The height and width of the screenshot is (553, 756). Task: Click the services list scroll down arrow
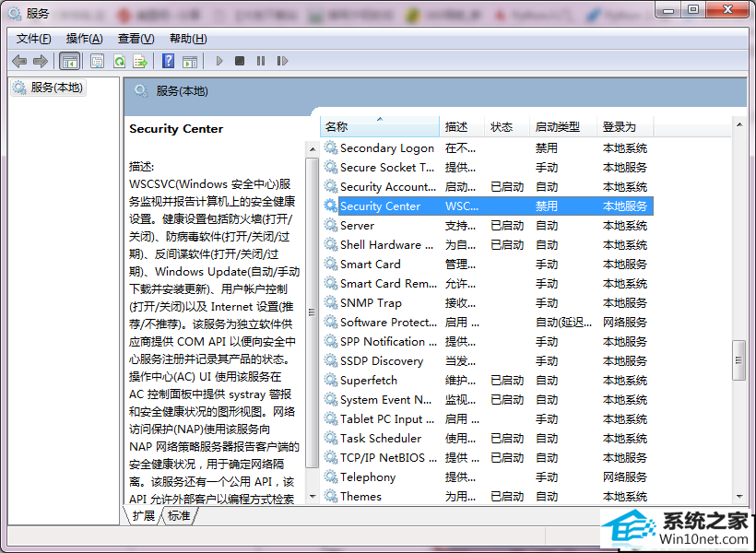(x=739, y=496)
